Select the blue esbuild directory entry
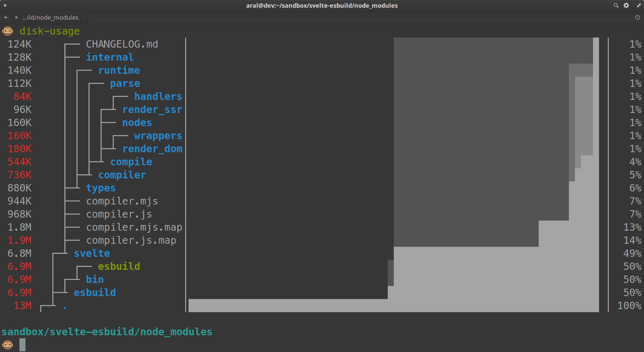The width and height of the screenshot is (644, 352). click(x=95, y=293)
